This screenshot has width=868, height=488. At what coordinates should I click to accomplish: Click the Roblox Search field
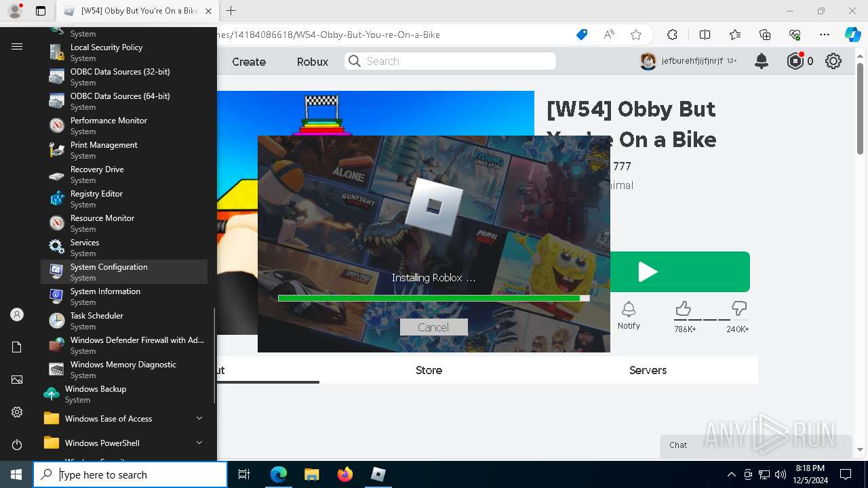(x=450, y=61)
